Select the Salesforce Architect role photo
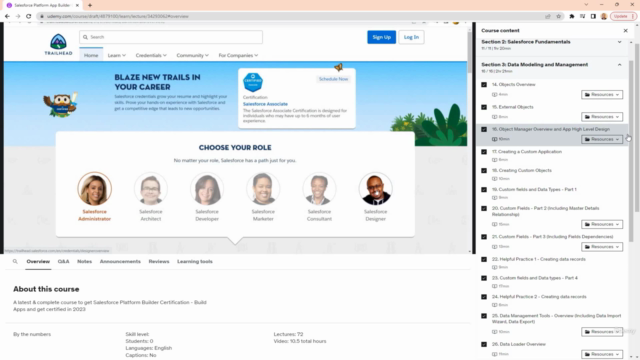Screen dimensions: 640x360 (x=151, y=189)
